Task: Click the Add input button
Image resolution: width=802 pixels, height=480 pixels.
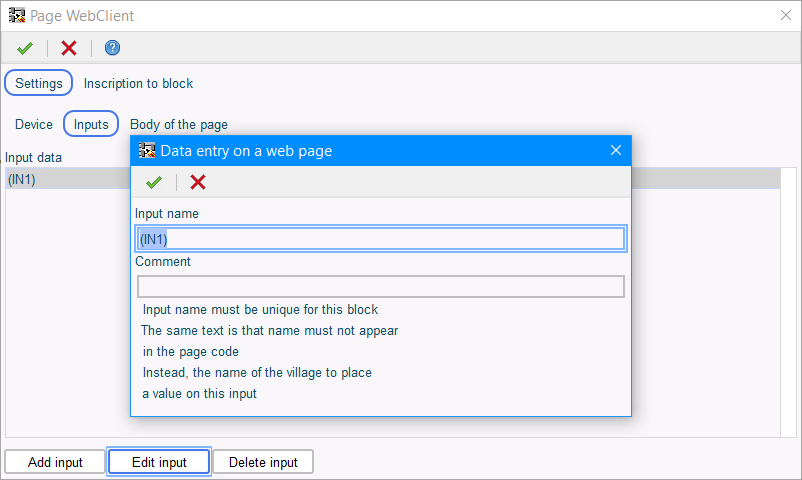Action: click(55, 462)
